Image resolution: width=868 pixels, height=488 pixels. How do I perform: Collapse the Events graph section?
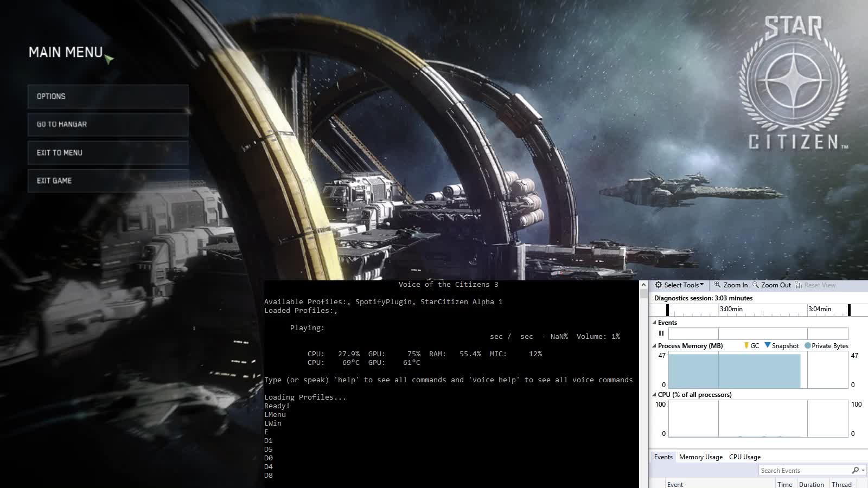coord(654,323)
